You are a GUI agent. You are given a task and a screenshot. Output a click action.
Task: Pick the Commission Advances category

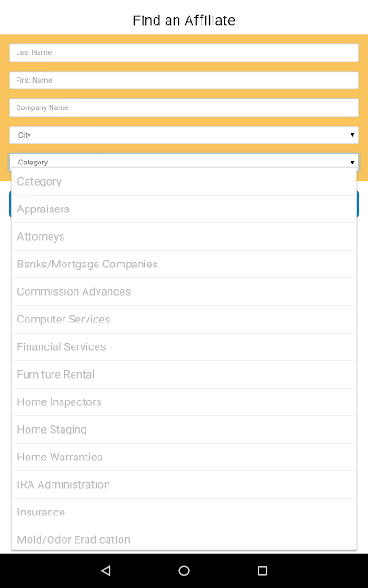pyautogui.click(x=184, y=292)
